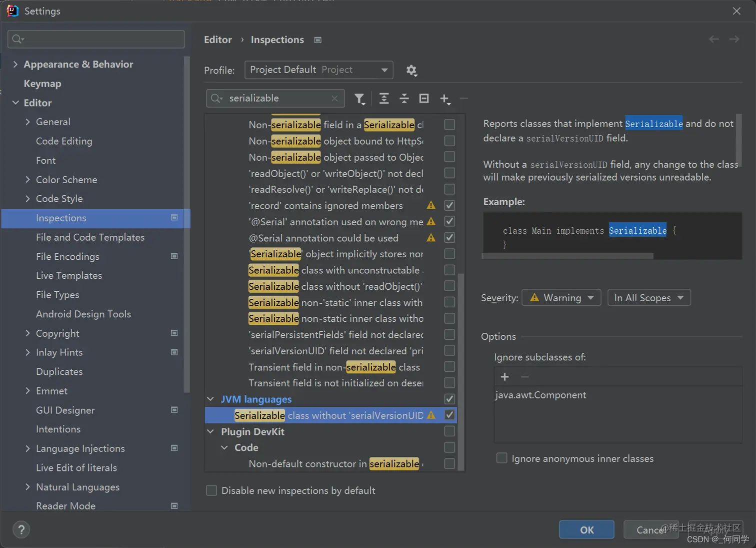The height and width of the screenshot is (548, 756).
Task: Open Live Templates settings page
Action: pyautogui.click(x=69, y=275)
